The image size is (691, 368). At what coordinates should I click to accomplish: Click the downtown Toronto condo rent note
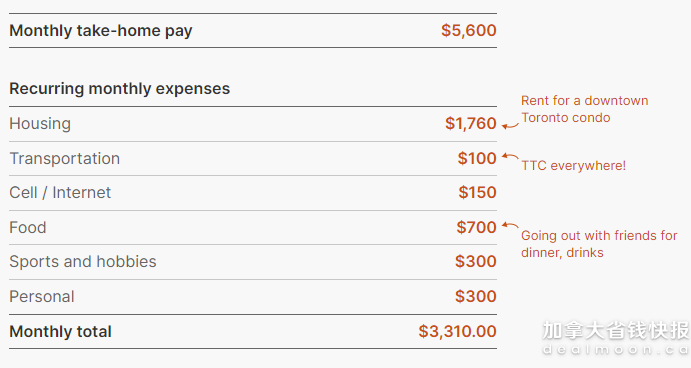pos(584,109)
